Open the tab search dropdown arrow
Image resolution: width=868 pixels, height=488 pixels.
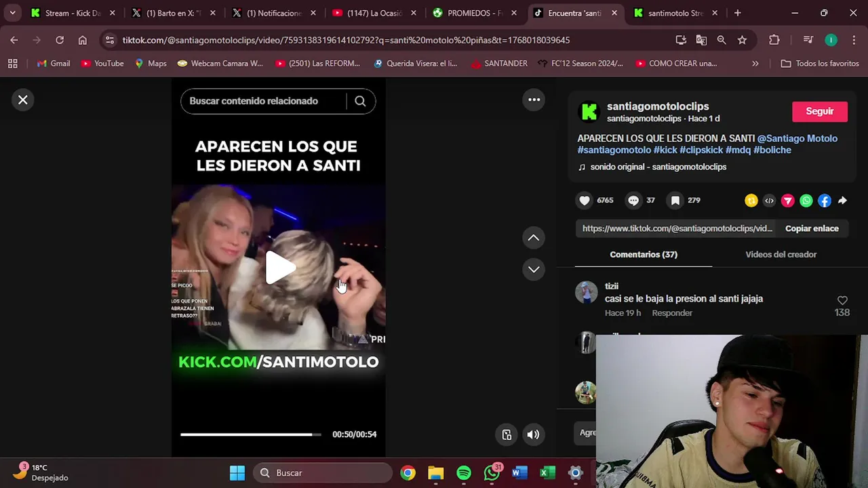(x=12, y=13)
